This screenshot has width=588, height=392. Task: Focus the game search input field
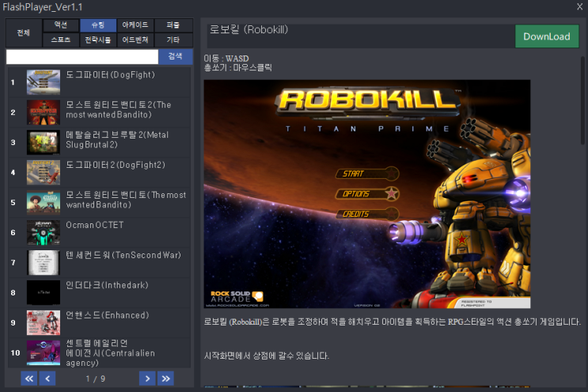tap(82, 57)
